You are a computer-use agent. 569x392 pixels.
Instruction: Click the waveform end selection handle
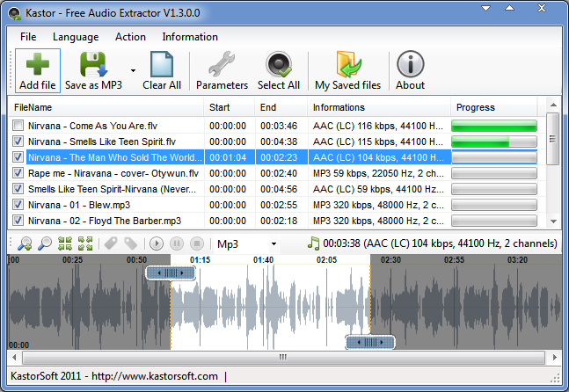coord(369,342)
